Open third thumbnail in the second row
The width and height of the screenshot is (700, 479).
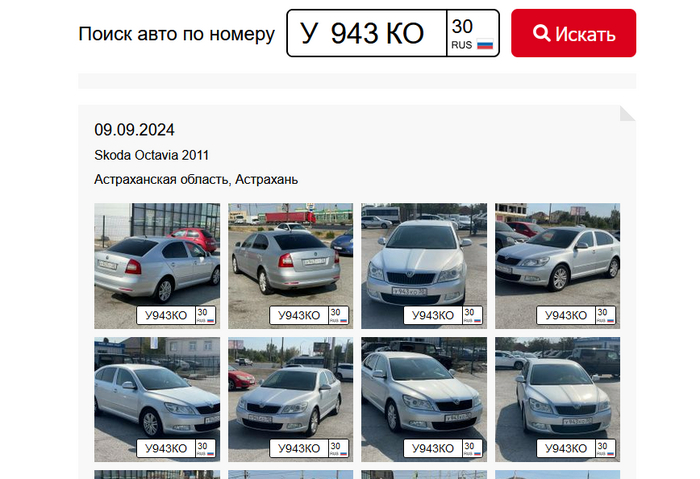click(424, 399)
